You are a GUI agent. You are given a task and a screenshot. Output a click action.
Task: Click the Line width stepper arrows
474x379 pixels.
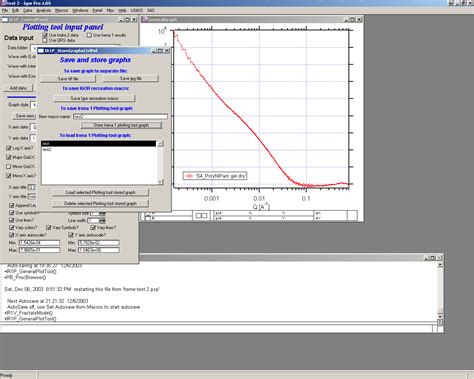102,221
